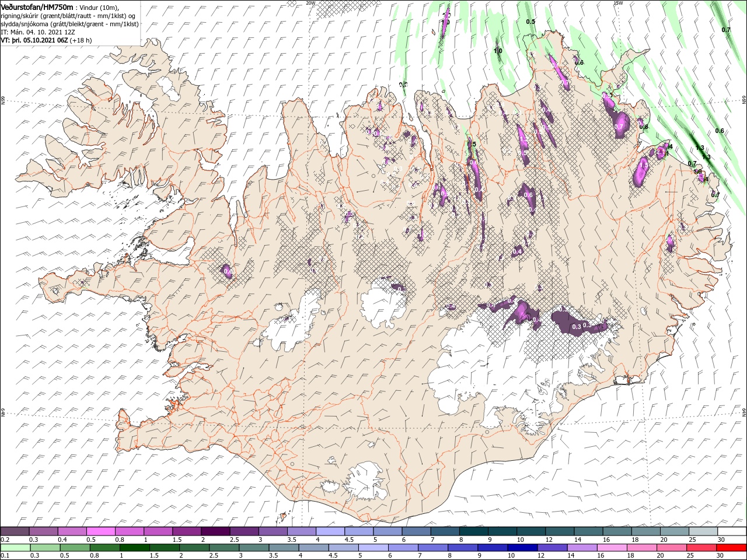Click the 0.4 snowfall value in the central highlands
The width and height of the screenshot is (747, 560).
517,251
